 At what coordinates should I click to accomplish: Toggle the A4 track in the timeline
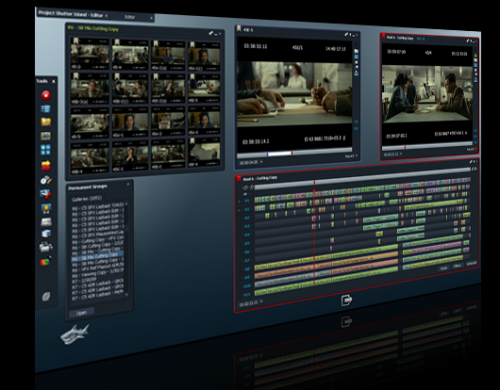click(247, 235)
